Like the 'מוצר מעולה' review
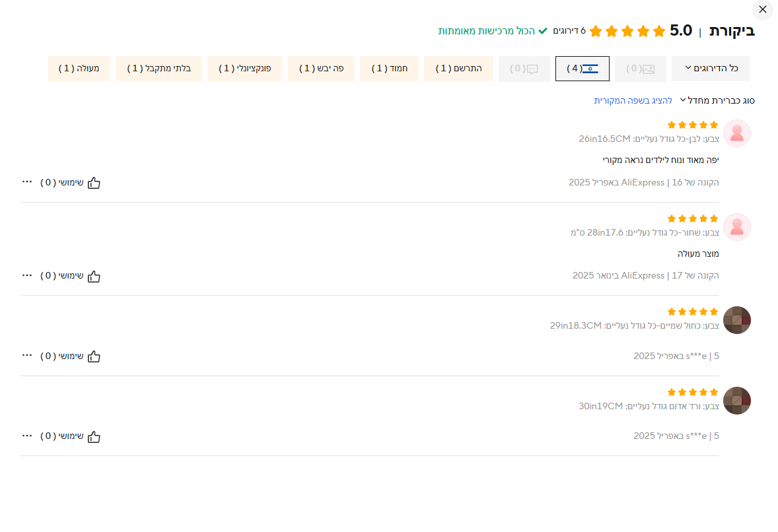The width and height of the screenshot is (778, 532). tap(94, 276)
